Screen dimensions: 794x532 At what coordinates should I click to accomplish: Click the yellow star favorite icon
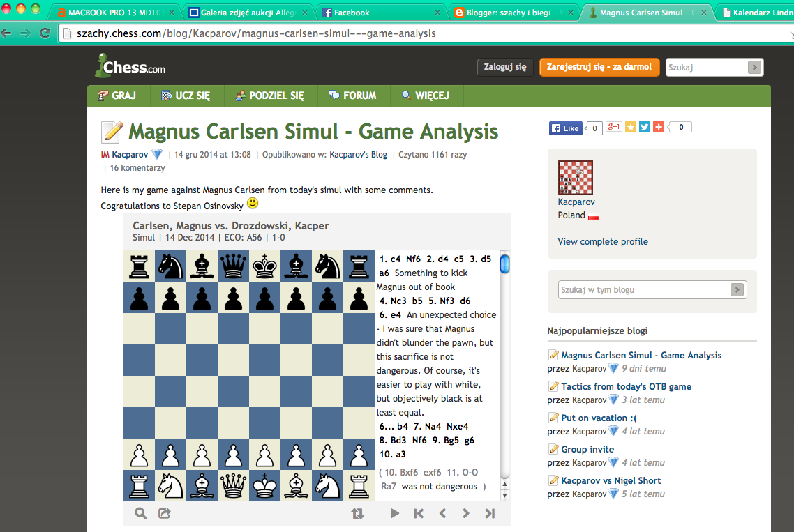[x=631, y=127]
